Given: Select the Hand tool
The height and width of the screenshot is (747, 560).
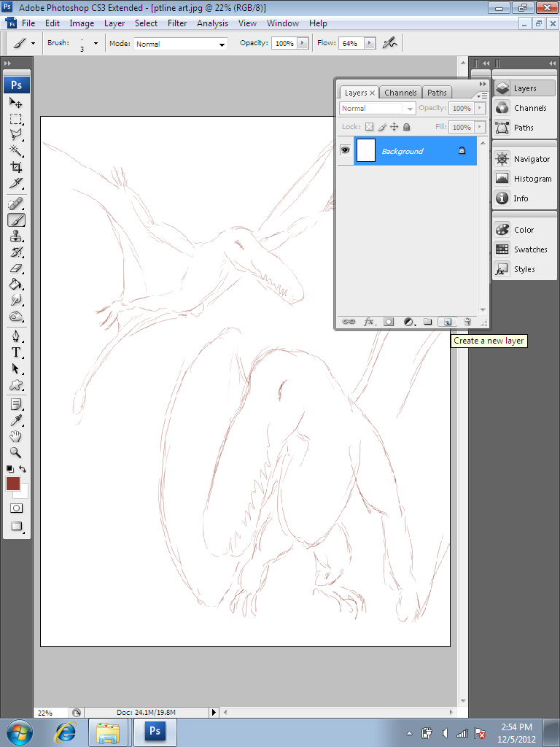Looking at the screenshot, I should coord(16,436).
